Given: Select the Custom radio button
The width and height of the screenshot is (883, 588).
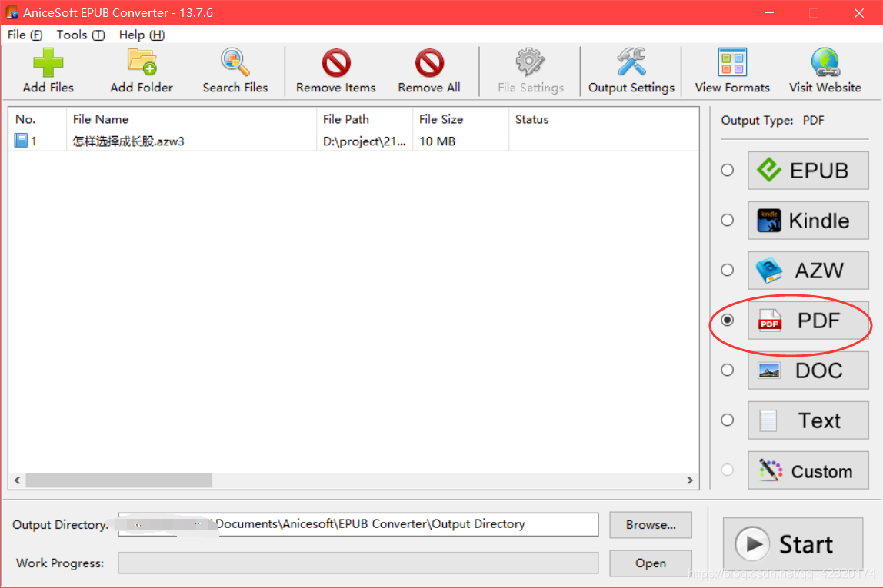Looking at the screenshot, I should point(727,470).
